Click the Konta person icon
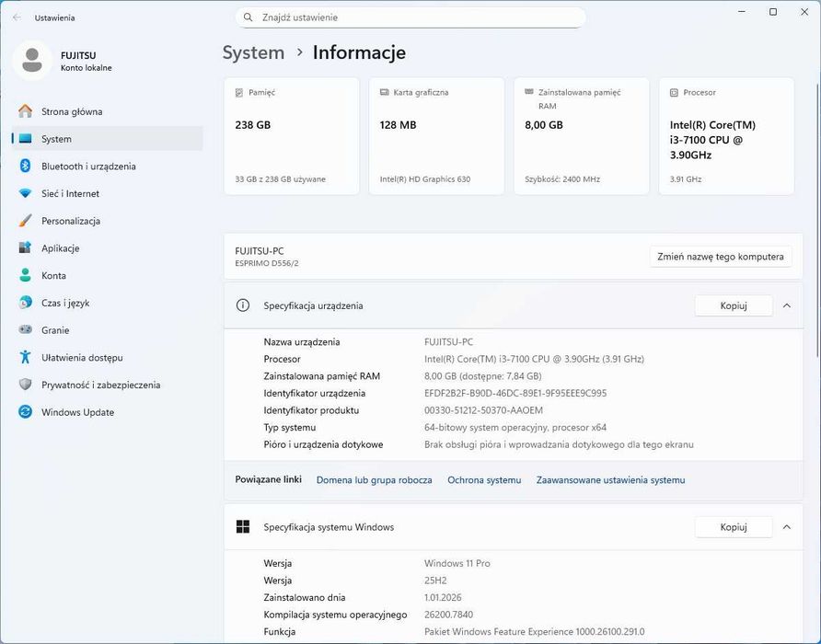This screenshot has height=644, width=821. [x=25, y=275]
